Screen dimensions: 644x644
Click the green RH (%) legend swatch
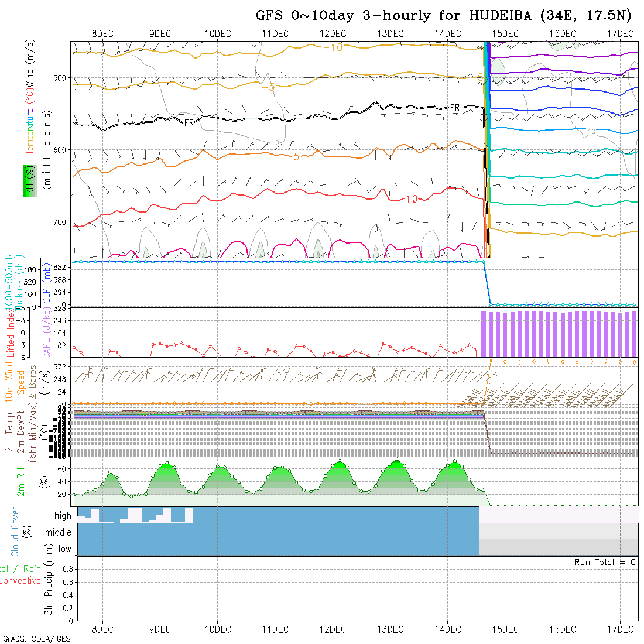click(28, 180)
